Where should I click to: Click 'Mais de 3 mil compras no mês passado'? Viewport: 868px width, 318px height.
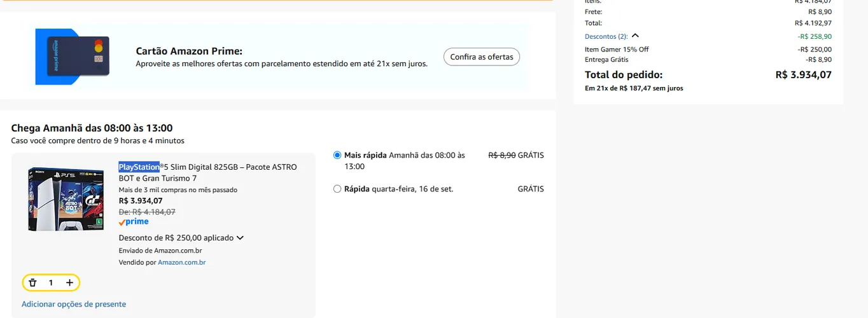[178, 190]
